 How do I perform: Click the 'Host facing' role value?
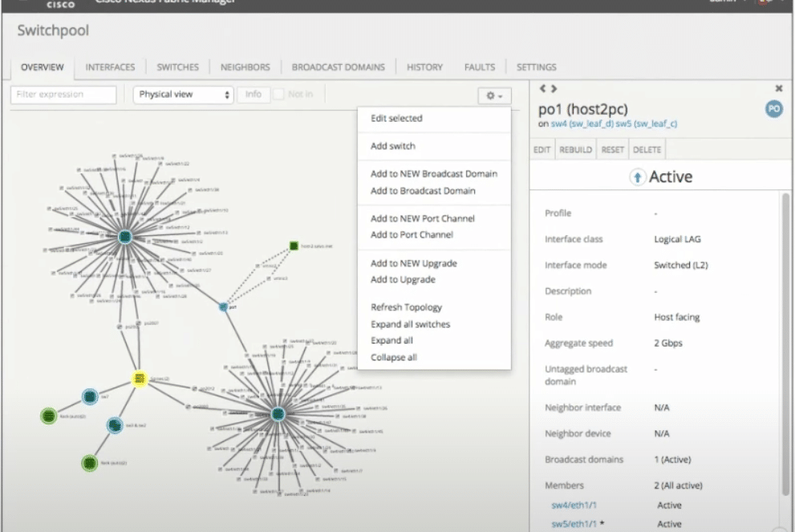point(677,318)
